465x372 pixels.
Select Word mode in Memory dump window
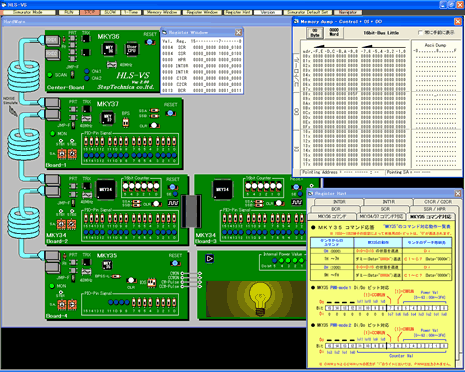pyautogui.click(x=334, y=32)
